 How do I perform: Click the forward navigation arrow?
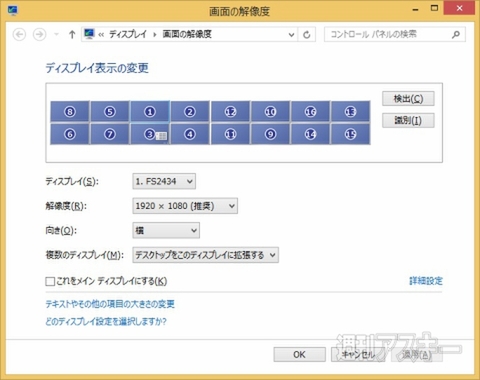(39, 34)
